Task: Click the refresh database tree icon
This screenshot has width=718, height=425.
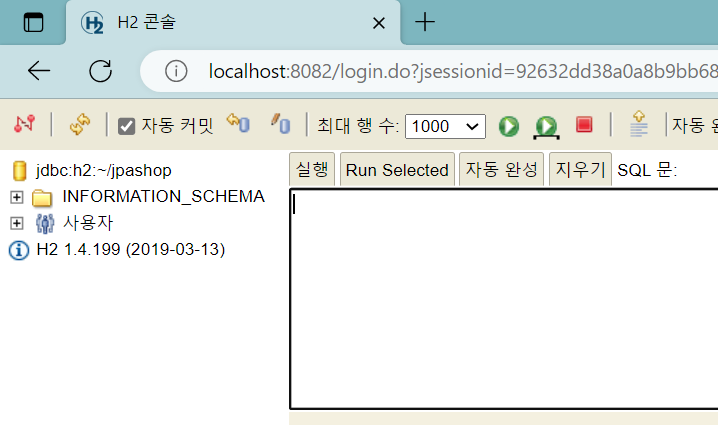Action: tap(80, 124)
